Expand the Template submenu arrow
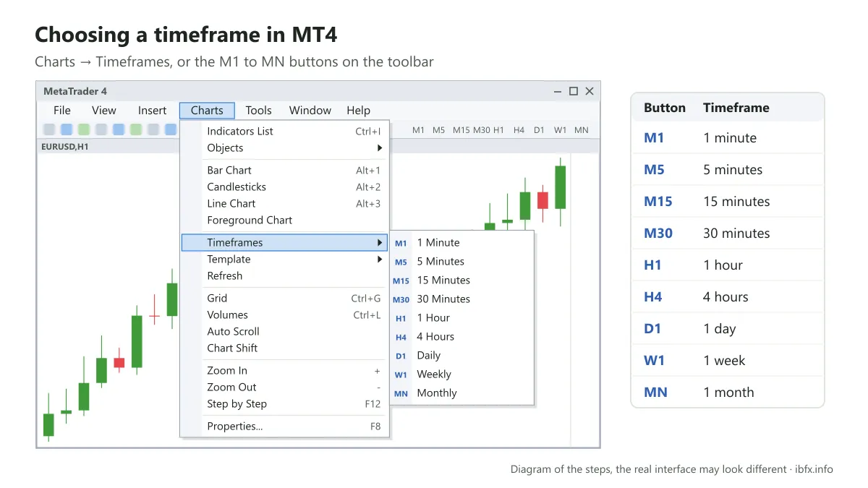 [380, 260]
